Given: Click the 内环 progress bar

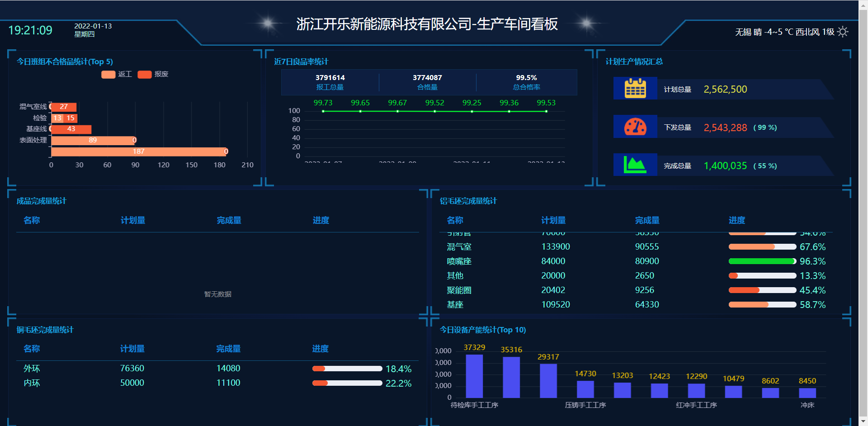Looking at the screenshot, I should (x=347, y=383).
